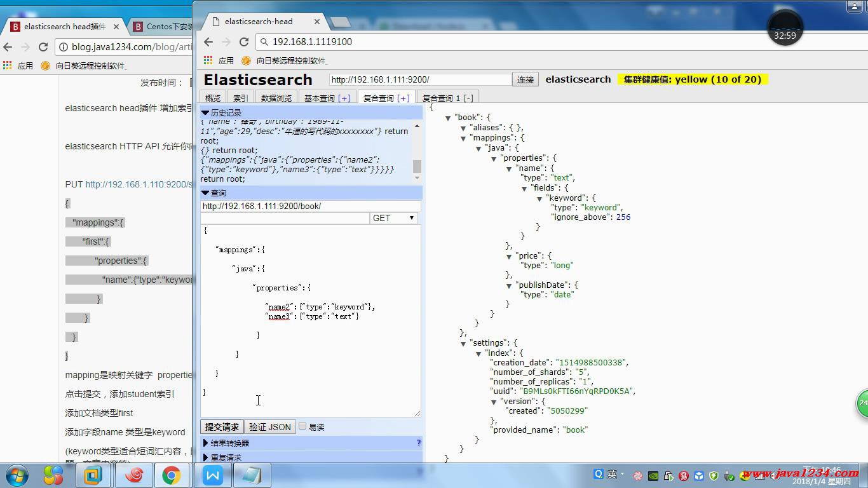Screen dimensions: 868x488
Task: Switch to the 数据浏览 tab
Action: coord(276,98)
